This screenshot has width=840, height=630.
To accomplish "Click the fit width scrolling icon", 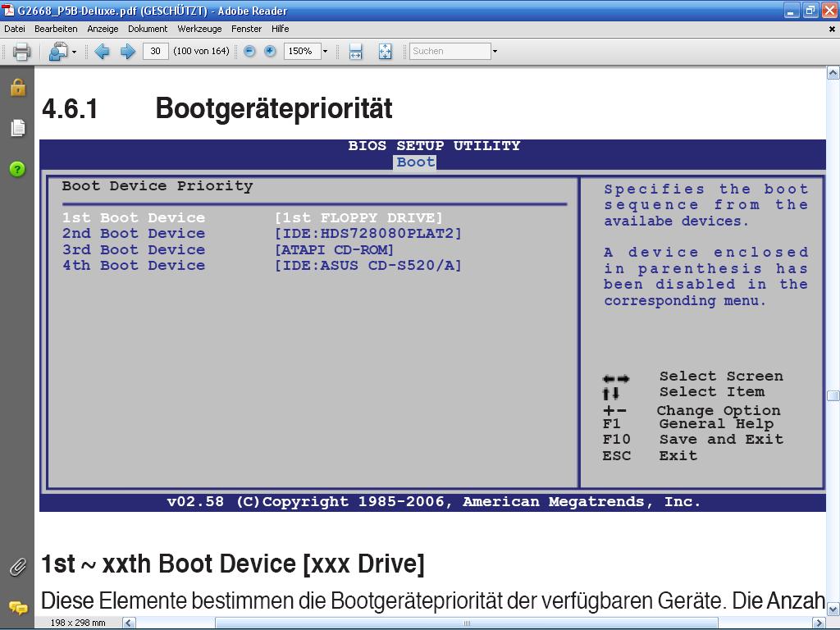I will 355,52.
